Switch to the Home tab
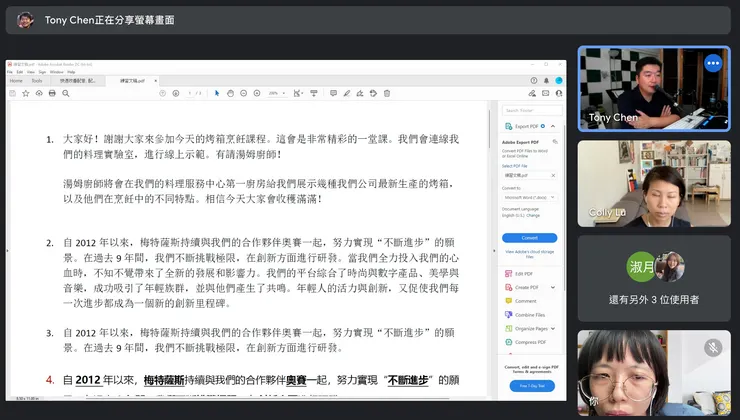 tap(16, 81)
